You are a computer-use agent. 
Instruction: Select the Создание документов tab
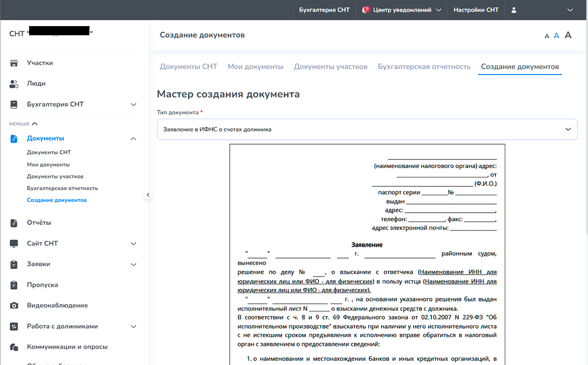click(520, 67)
